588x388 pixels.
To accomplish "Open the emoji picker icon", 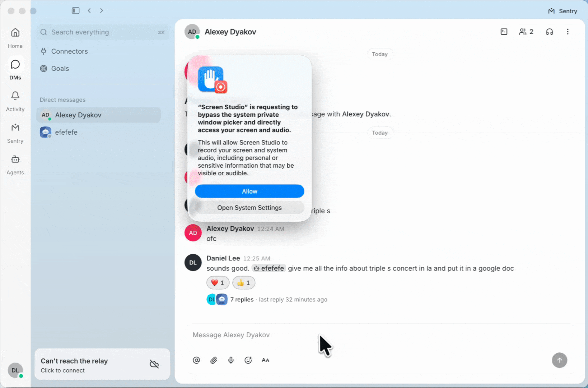I will pyautogui.click(x=248, y=360).
